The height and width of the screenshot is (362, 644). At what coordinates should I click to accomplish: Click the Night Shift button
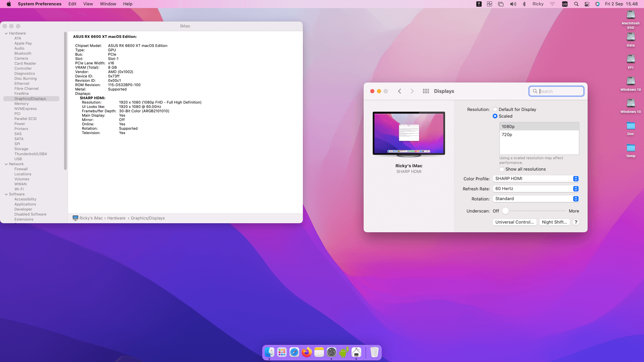tap(554, 222)
